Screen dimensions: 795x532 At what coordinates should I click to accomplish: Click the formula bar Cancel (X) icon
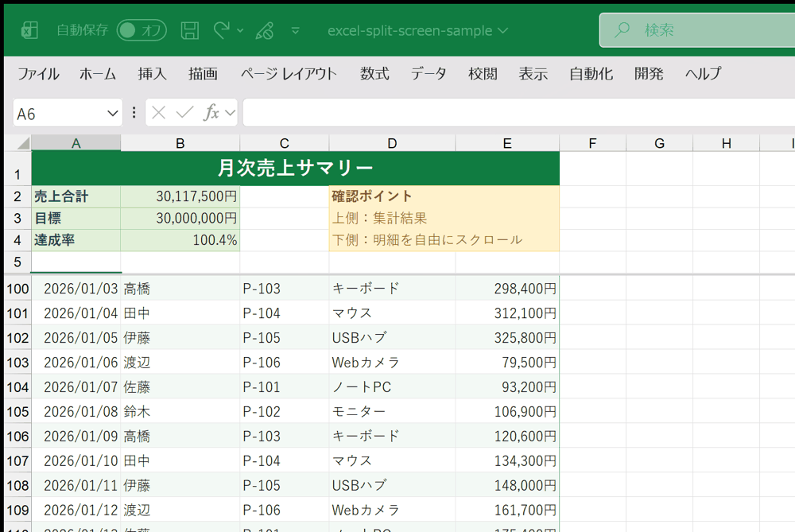[x=159, y=113]
